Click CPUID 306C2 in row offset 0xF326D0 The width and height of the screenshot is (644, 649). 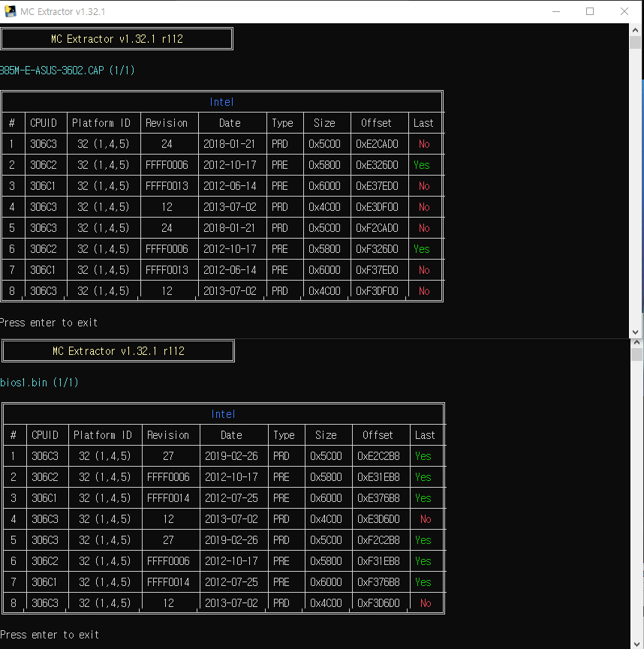coord(44,249)
